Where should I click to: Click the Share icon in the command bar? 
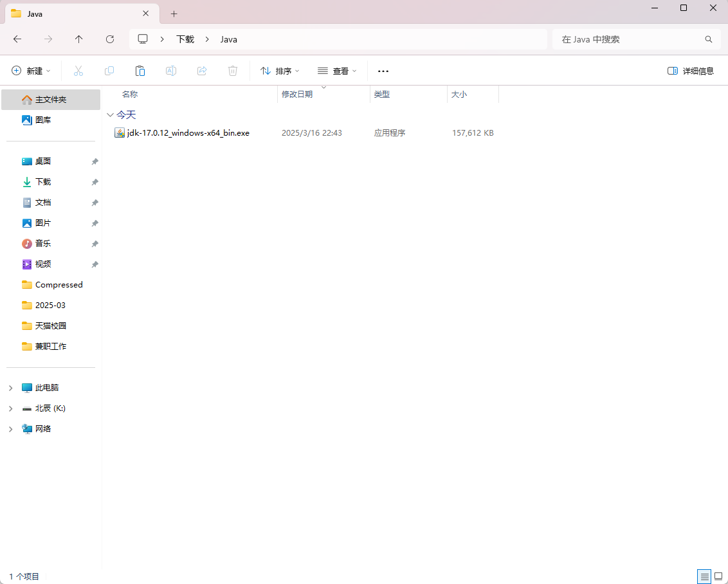click(x=202, y=71)
